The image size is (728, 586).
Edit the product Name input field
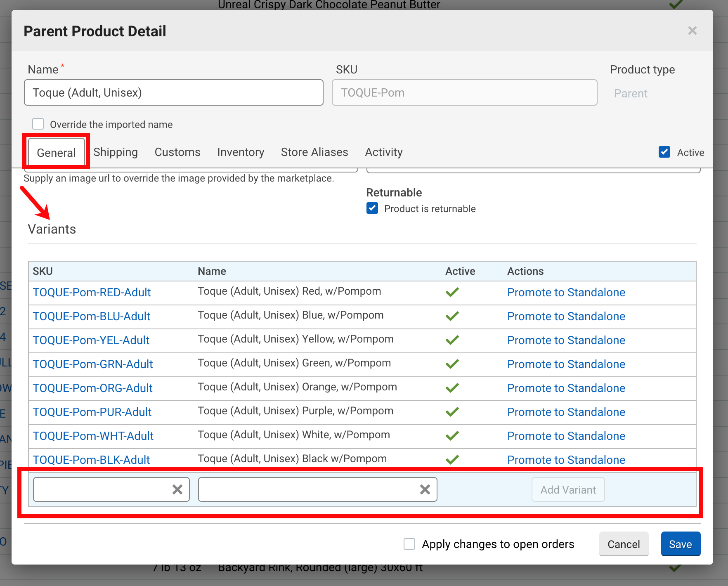(x=173, y=92)
